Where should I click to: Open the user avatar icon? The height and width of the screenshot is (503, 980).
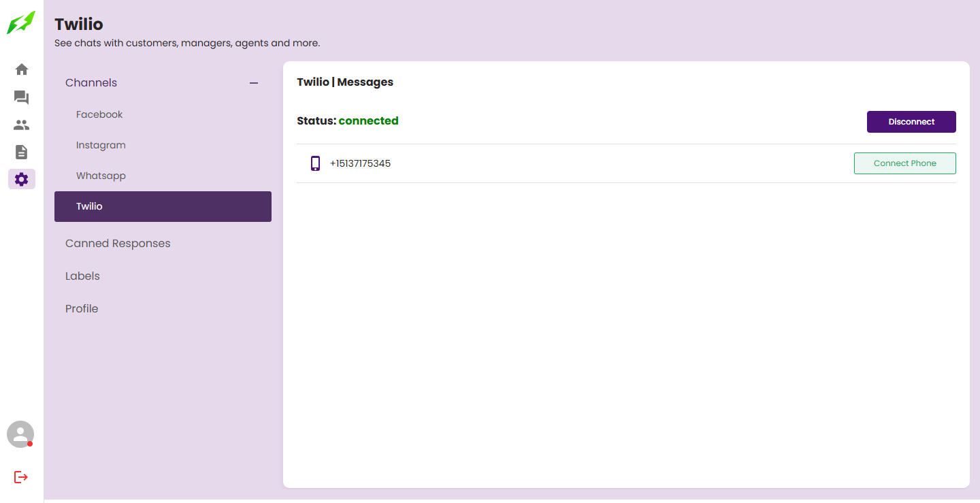coord(20,434)
